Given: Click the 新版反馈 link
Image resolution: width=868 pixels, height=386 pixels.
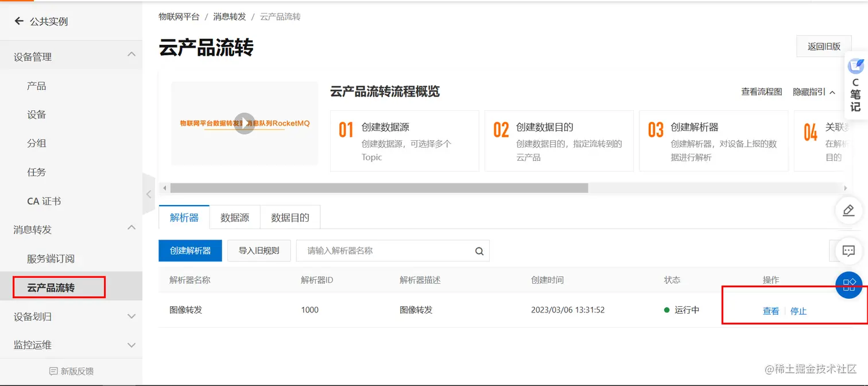Looking at the screenshot, I should pyautogui.click(x=77, y=371).
